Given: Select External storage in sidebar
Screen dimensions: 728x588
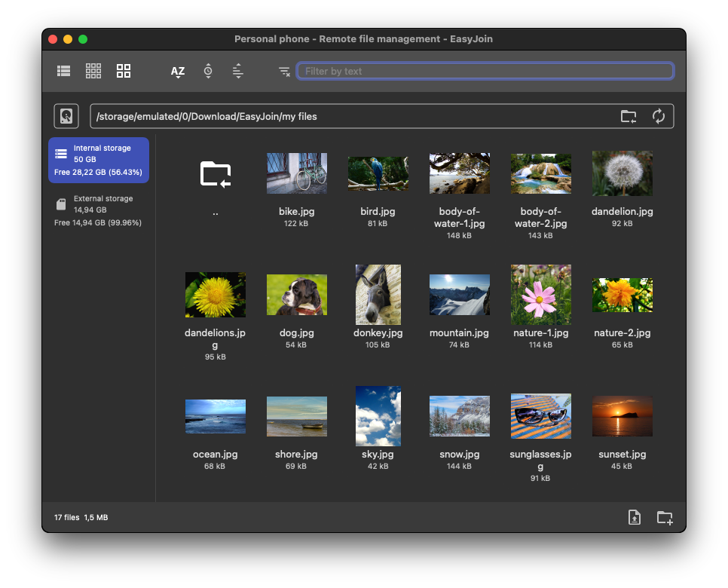Looking at the screenshot, I should pyautogui.click(x=99, y=210).
